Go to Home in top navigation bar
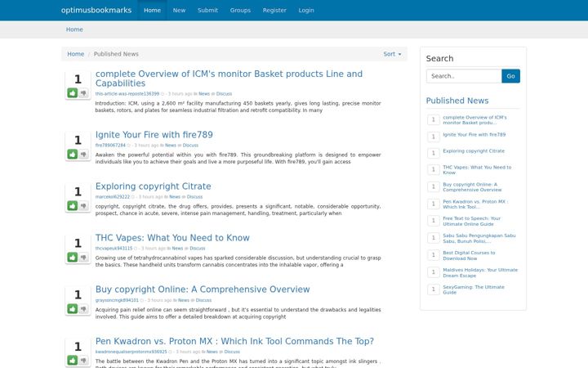 click(x=152, y=10)
